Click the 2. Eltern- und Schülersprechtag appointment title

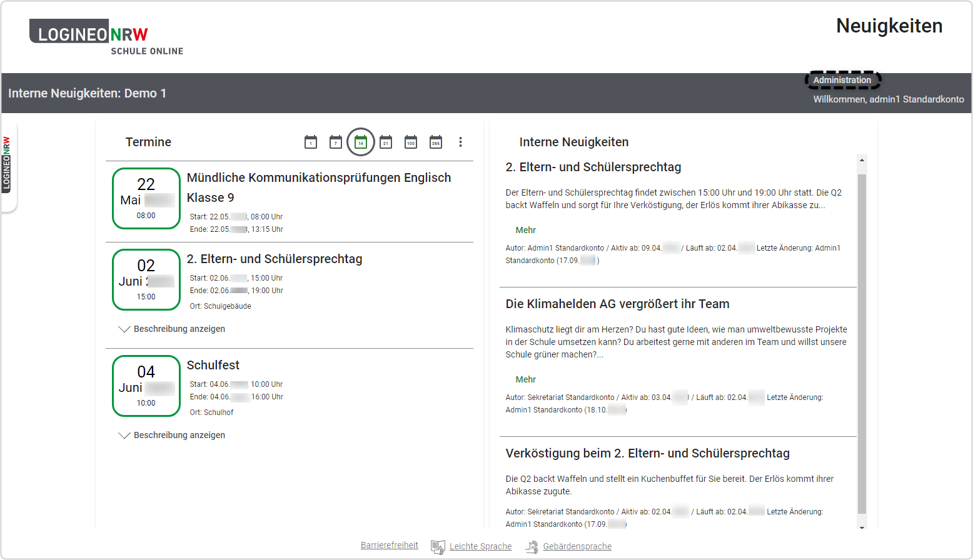click(275, 259)
